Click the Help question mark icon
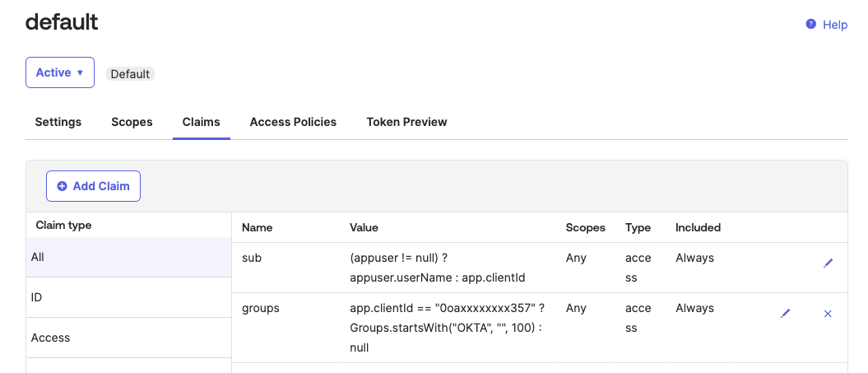The image size is (868, 373). (811, 25)
